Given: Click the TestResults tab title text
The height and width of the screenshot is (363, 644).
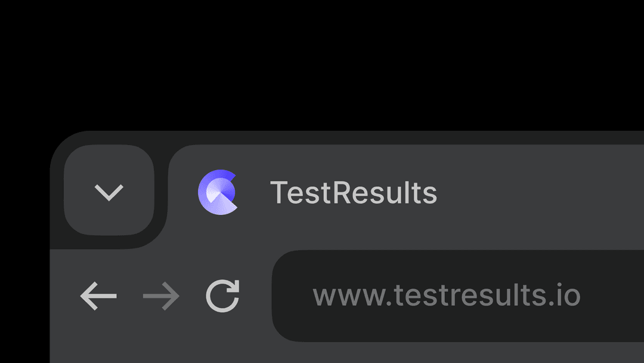Looking at the screenshot, I should (354, 193).
